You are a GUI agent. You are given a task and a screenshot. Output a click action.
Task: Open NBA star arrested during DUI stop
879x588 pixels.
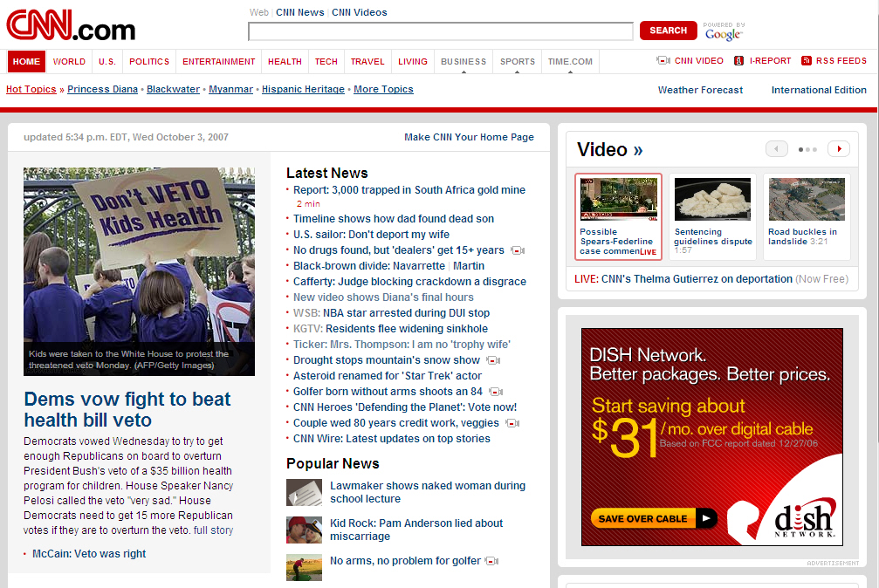click(x=407, y=313)
